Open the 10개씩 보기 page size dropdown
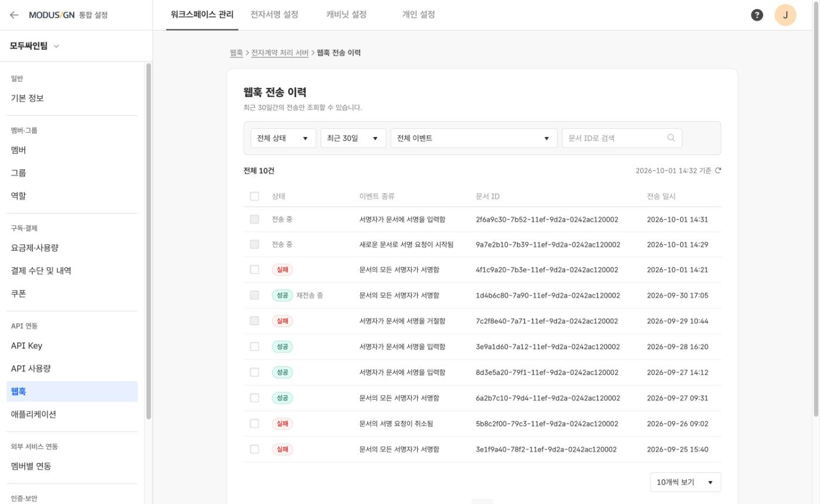Screen dimensions: 820x504 pos(685,482)
